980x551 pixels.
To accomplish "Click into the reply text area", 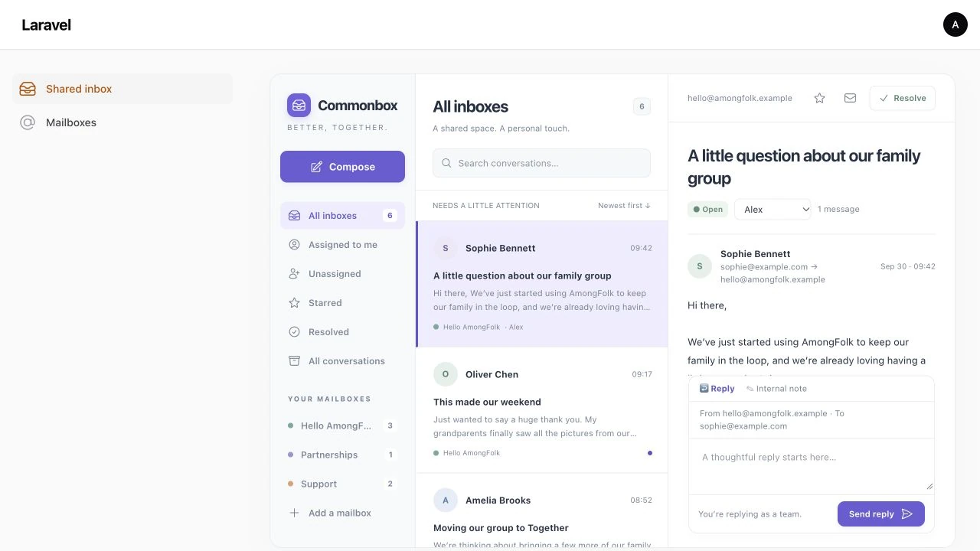I will point(812,467).
